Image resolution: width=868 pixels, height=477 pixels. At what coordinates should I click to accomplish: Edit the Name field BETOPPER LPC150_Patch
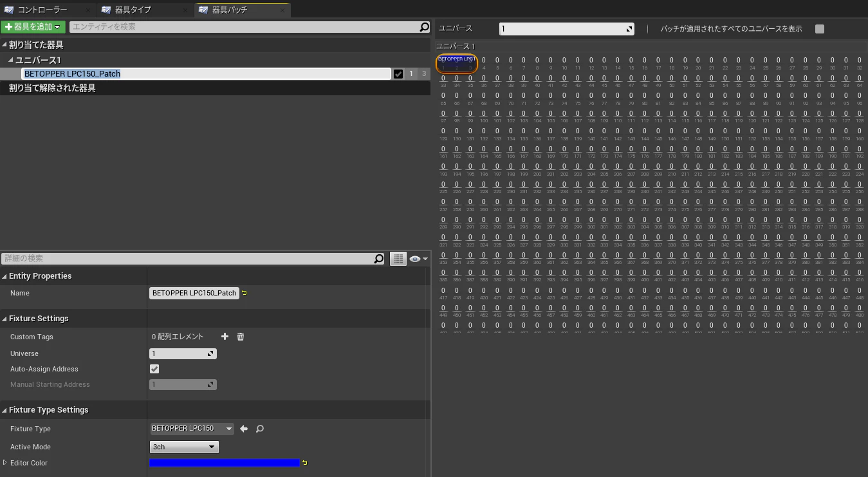194,293
